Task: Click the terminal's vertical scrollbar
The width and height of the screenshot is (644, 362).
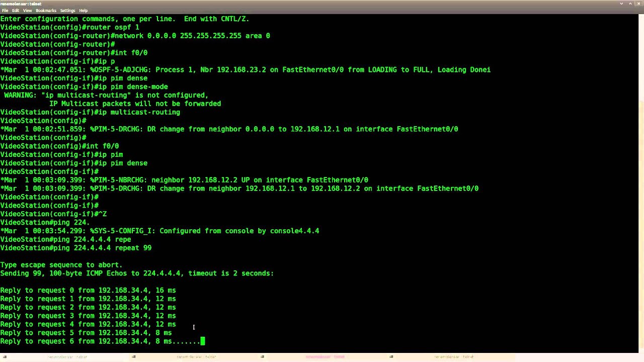Action: (x=641, y=184)
